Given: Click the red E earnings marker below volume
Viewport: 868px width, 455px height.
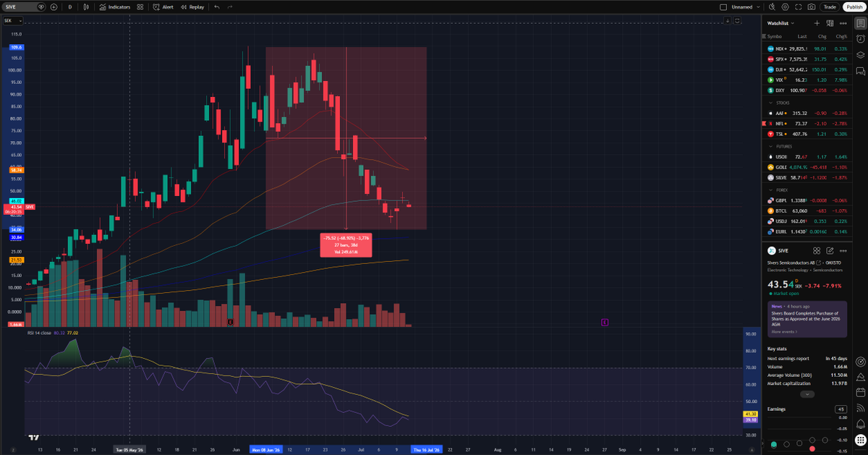Looking at the screenshot, I should pos(230,320).
